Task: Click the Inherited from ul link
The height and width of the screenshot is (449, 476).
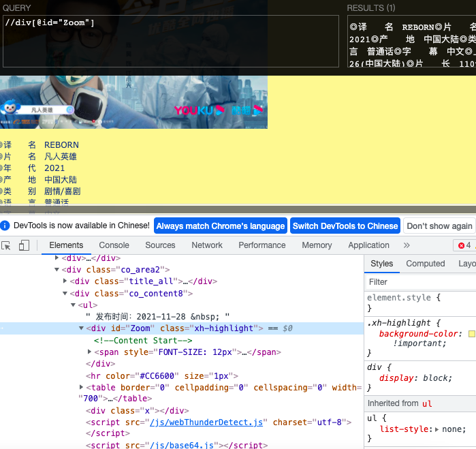Action: tap(427, 403)
